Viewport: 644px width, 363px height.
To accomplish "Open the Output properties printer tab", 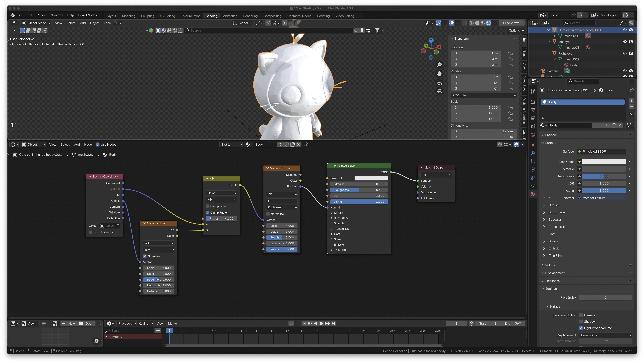I will point(533,110).
